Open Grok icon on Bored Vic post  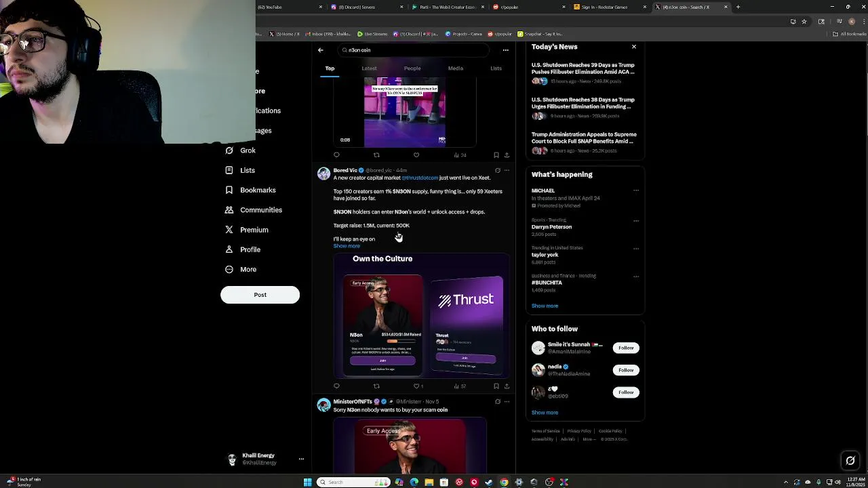498,171
